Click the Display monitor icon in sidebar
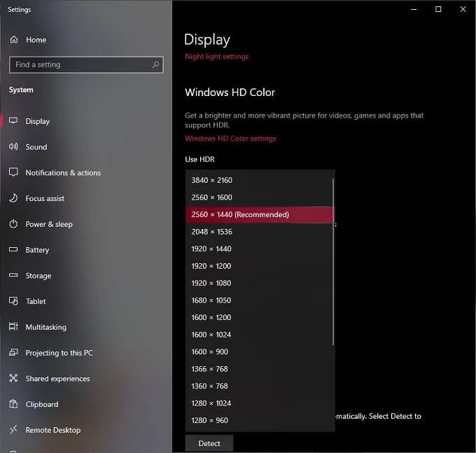 [13, 121]
